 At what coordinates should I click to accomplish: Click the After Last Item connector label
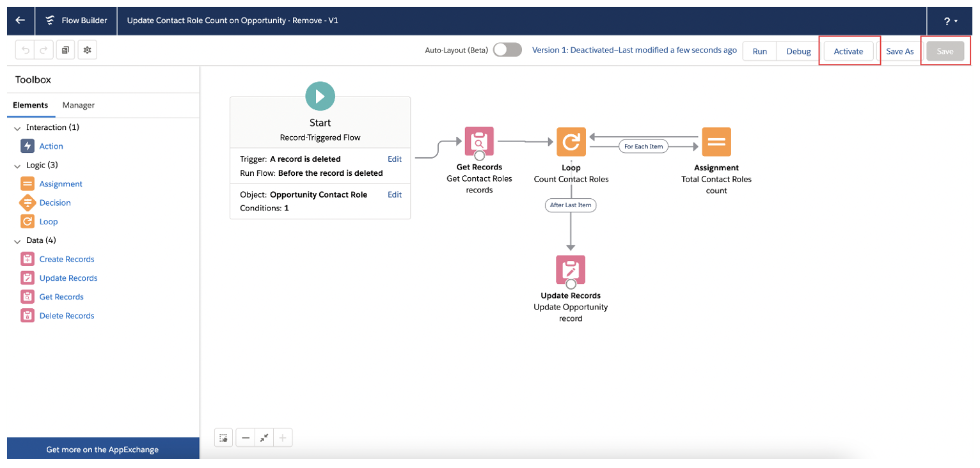coord(571,205)
